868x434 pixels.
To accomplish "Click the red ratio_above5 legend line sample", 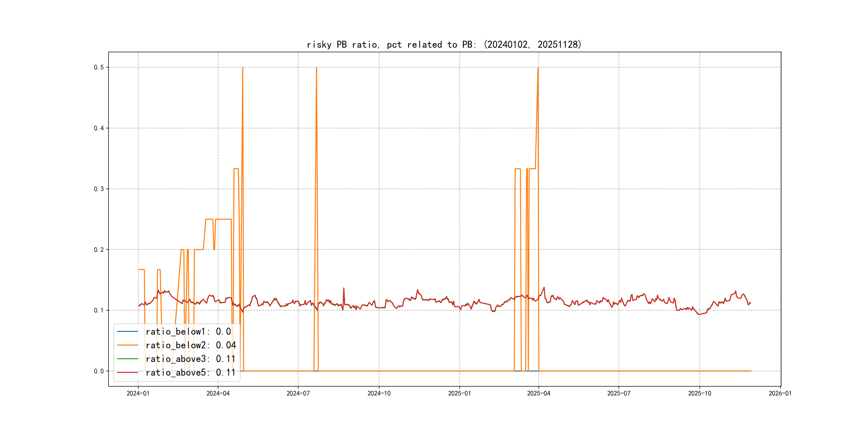I will point(127,372).
